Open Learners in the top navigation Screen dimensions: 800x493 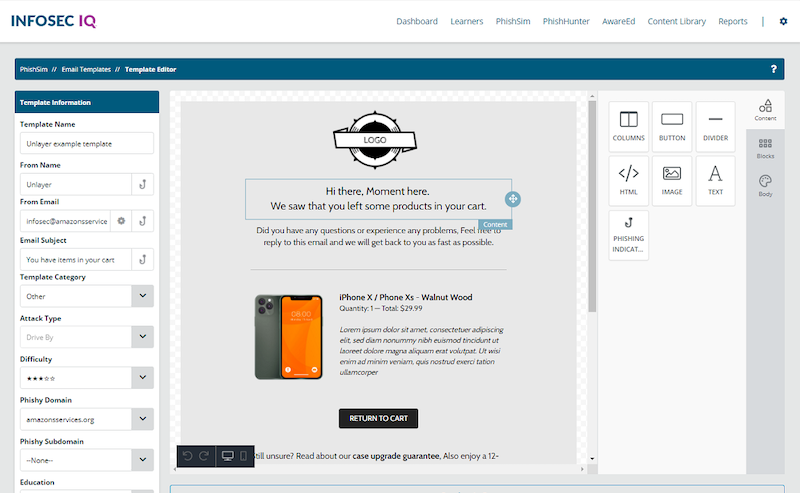[x=466, y=21]
